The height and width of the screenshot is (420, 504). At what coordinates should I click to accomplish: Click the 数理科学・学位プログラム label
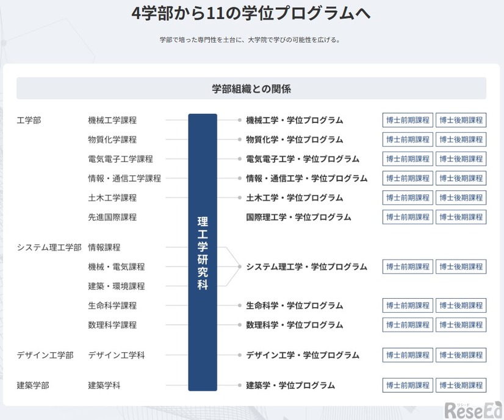pyautogui.click(x=295, y=325)
